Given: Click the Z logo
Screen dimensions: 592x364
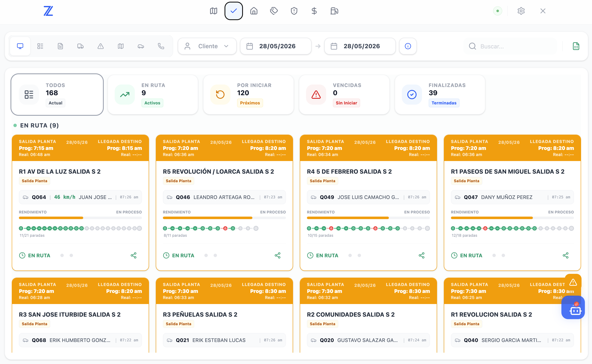Looking at the screenshot, I should pyautogui.click(x=48, y=11).
